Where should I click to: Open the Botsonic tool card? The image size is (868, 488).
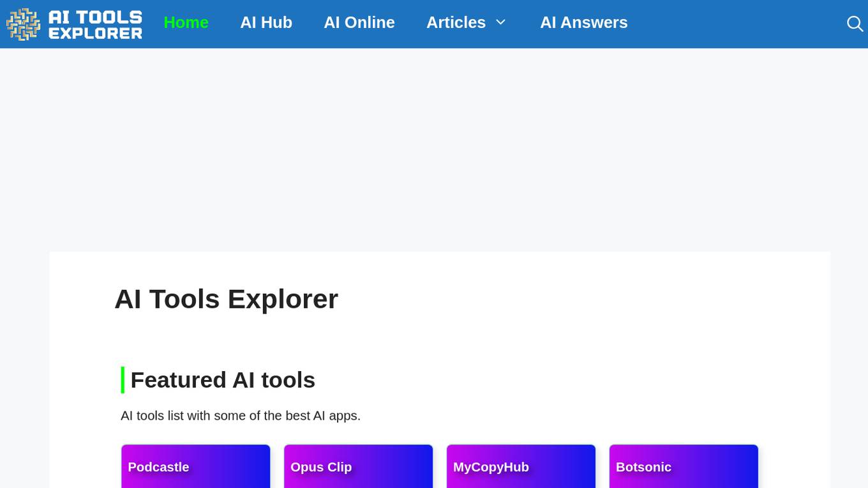(x=684, y=466)
